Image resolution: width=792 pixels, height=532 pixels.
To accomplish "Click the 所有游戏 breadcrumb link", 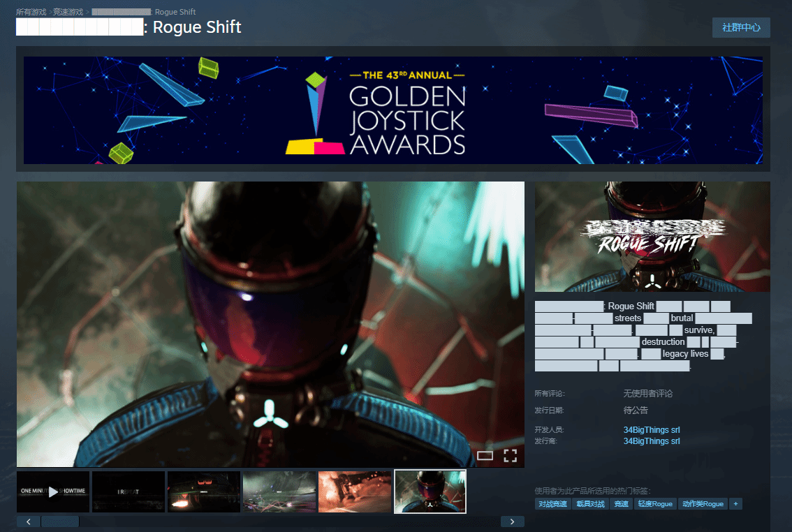I will pos(31,12).
